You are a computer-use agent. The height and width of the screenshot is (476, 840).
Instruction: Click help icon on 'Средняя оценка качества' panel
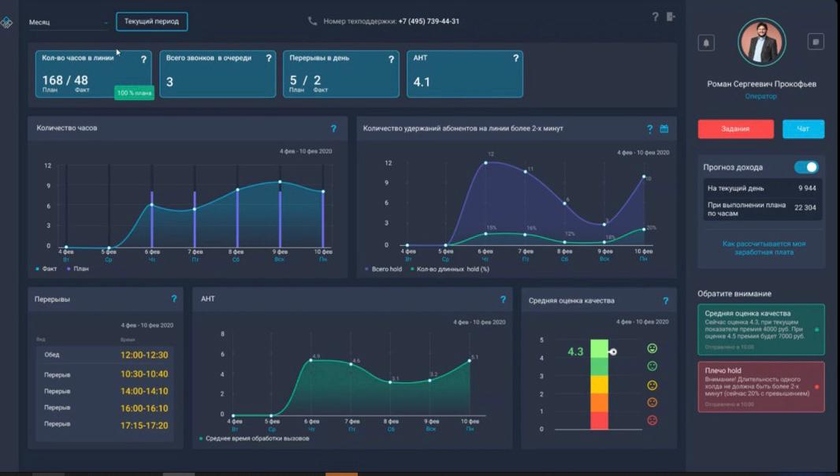click(x=665, y=300)
